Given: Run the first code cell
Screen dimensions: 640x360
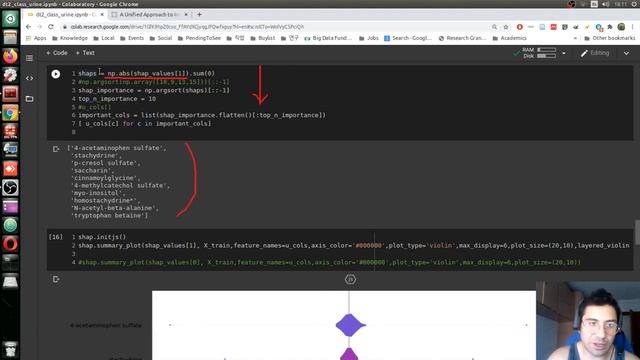Looking at the screenshot, I should pos(56,74).
